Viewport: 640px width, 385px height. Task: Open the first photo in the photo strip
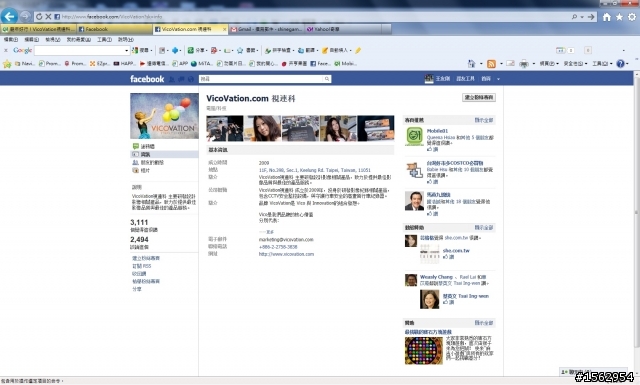[x=225, y=128]
